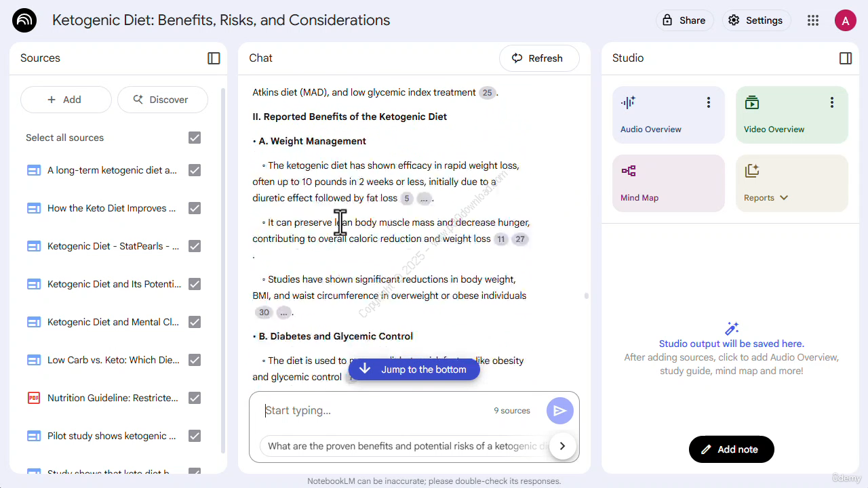Add a note in Studio
The width and height of the screenshot is (868, 488).
pyautogui.click(x=731, y=449)
